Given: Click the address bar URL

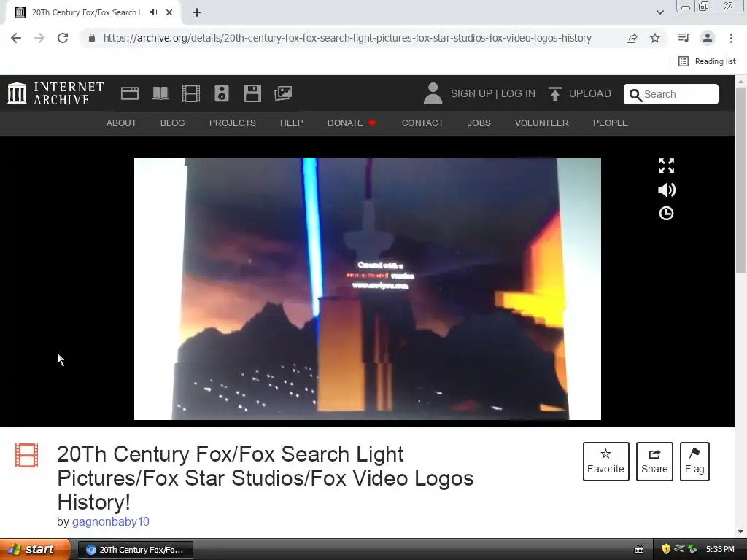Looking at the screenshot, I should pyautogui.click(x=347, y=38).
